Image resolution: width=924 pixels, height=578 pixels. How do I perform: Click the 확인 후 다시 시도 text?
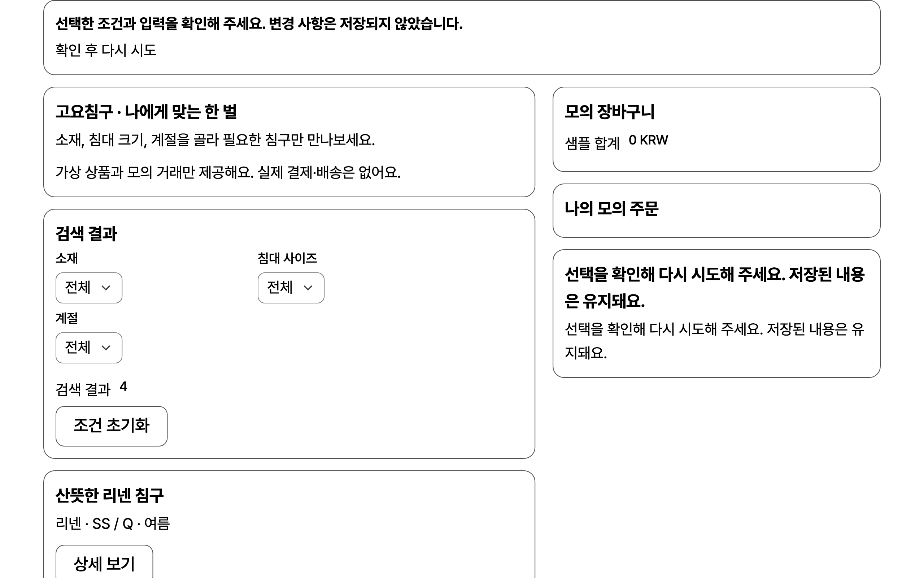pos(106,50)
